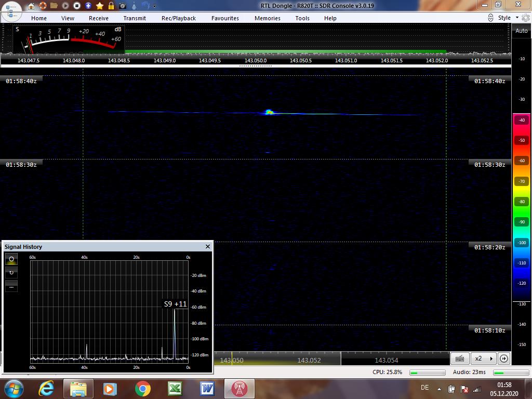Viewport: 532px width, 399px height.
Task: Click the DE language indicator
Action: point(424,388)
